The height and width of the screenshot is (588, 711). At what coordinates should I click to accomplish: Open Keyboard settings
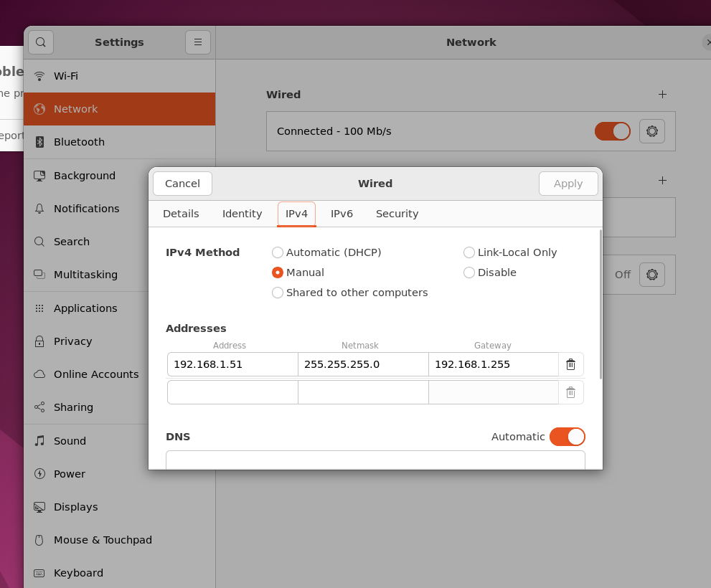click(x=119, y=573)
